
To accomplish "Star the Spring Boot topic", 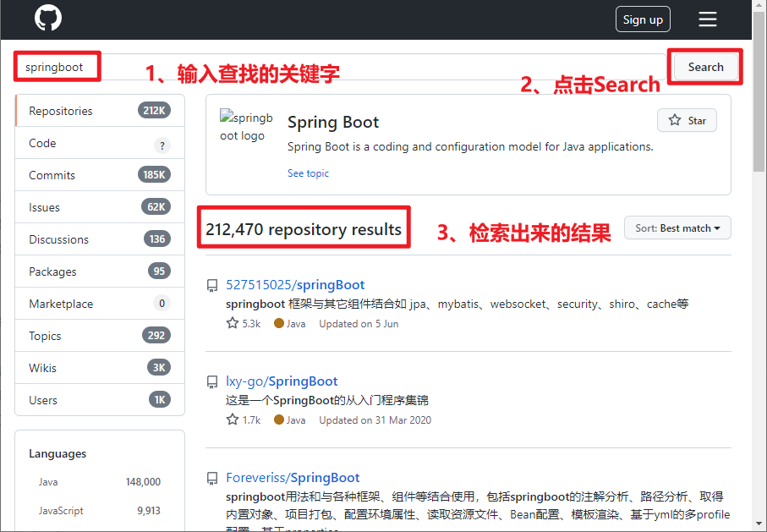I will point(687,120).
